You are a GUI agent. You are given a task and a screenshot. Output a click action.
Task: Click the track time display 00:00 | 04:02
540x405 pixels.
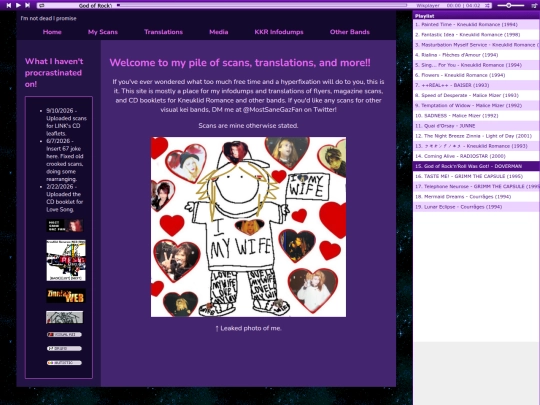click(x=463, y=6)
